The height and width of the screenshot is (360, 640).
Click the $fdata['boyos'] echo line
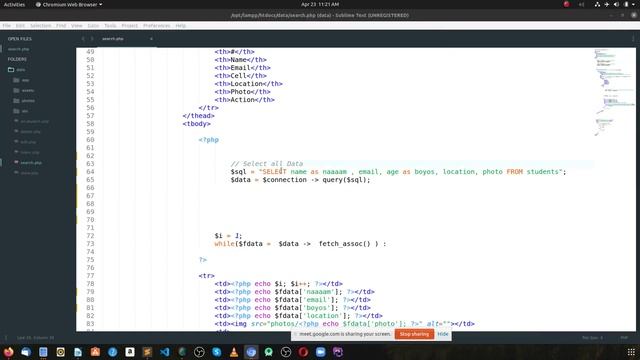coord(292,308)
